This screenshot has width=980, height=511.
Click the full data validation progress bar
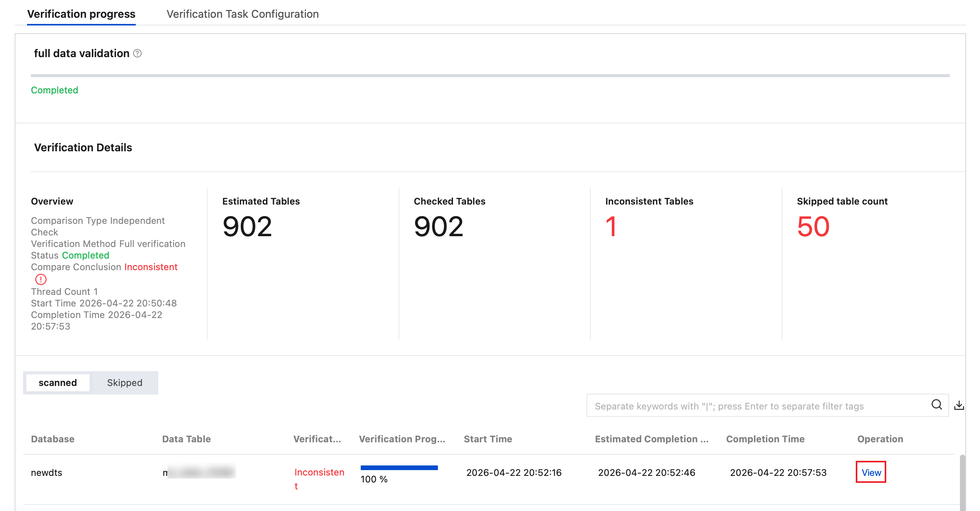click(490, 76)
